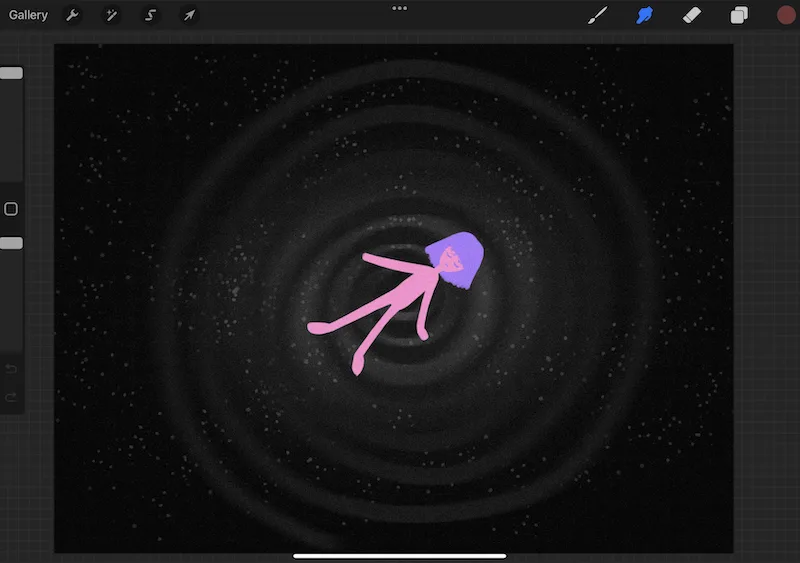The height and width of the screenshot is (563, 800).
Task: Select the blue Smudge tool
Action: point(644,15)
